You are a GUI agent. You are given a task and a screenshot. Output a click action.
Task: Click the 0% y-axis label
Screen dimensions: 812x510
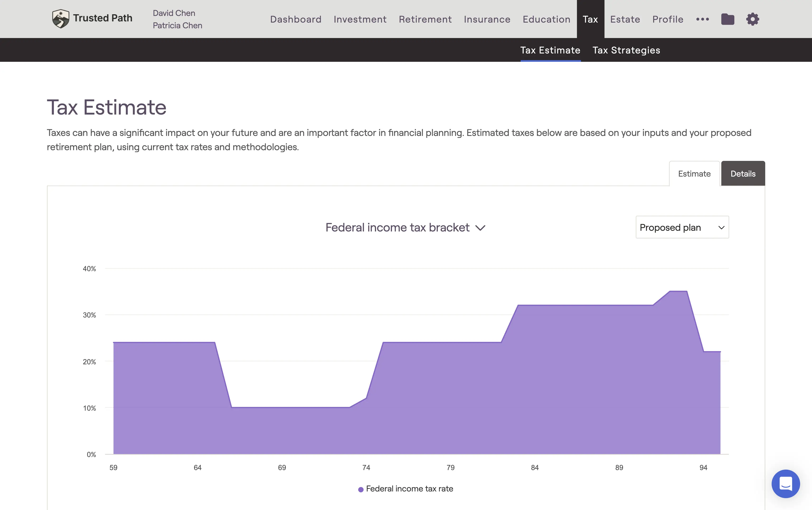(91, 454)
